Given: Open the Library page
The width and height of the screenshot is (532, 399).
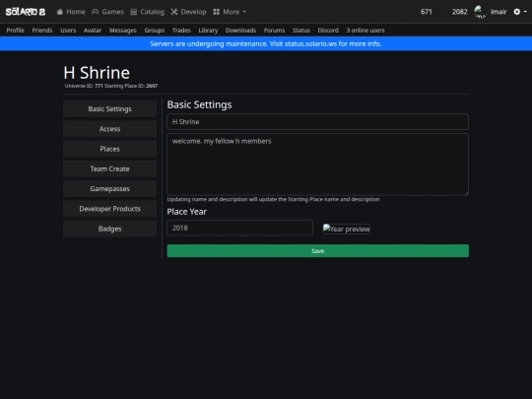Looking at the screenshot, I should click(208, 31).
